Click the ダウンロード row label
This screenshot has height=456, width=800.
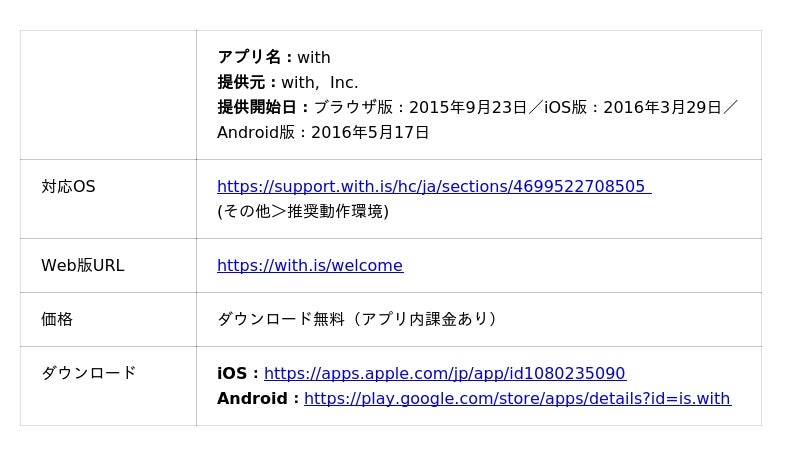coord(88,373)
